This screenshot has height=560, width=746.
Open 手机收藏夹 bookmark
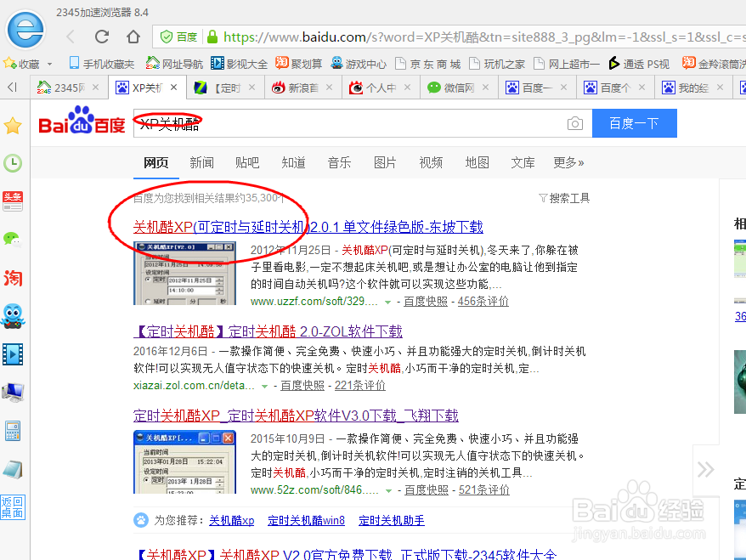[x=101, y=63]
